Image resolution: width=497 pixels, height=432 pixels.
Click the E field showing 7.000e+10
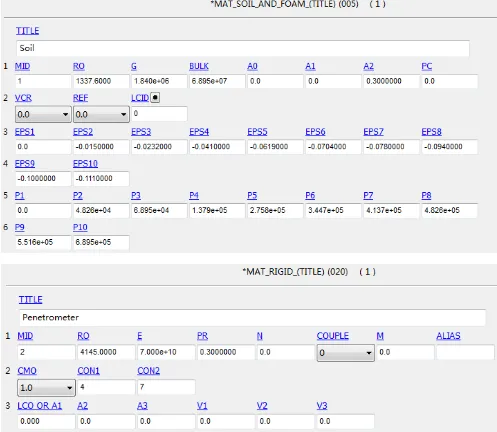pos(166,352)
